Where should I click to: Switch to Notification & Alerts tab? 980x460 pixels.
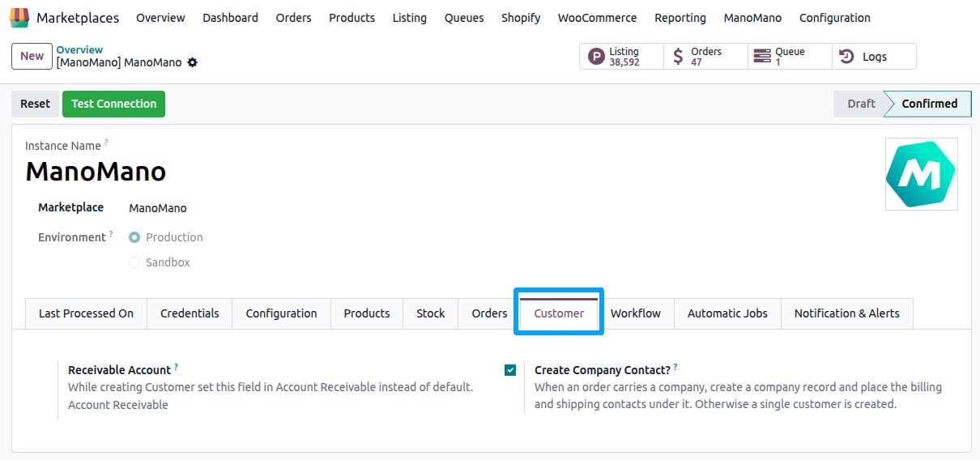[x=846, y=313]
